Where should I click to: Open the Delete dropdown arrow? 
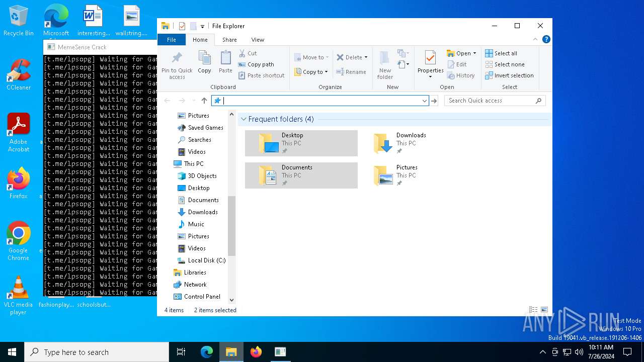[366, 57]
